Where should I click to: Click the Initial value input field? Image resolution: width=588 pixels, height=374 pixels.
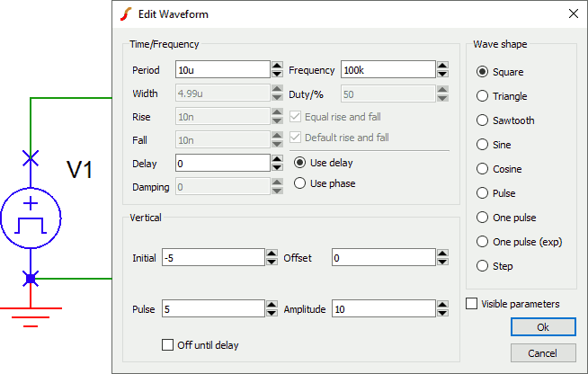coord(212,258)
